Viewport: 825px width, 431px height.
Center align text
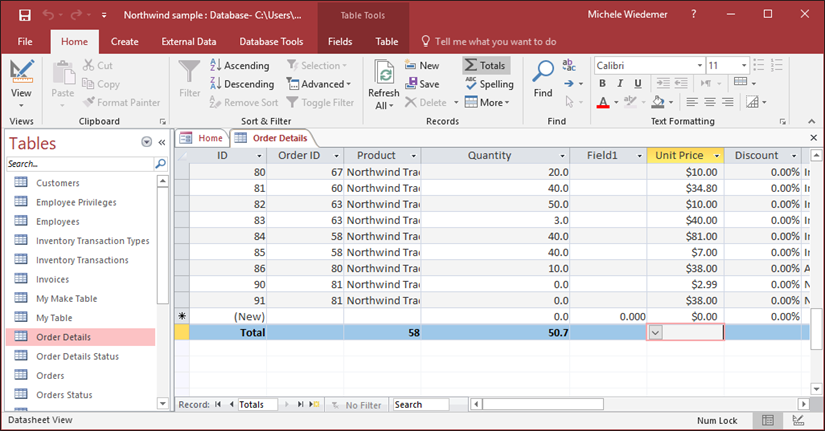[710, 102]
